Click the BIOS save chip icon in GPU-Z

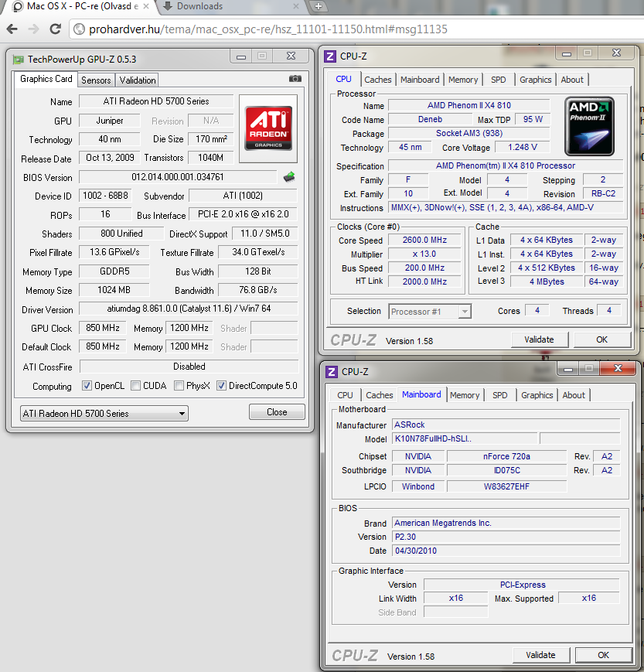pos(290,176)
